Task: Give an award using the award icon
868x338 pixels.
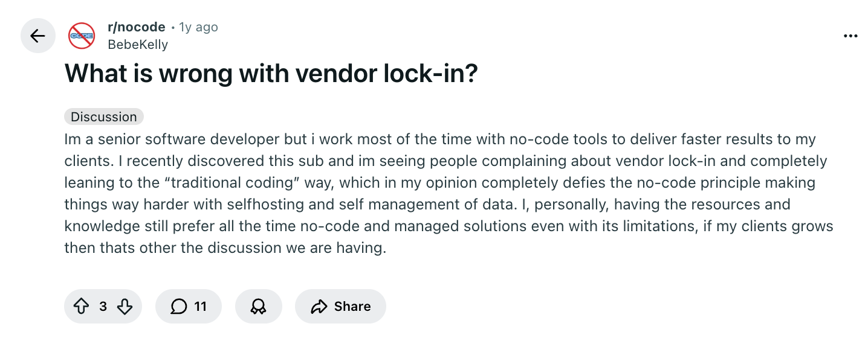Action: pos(258,307)
